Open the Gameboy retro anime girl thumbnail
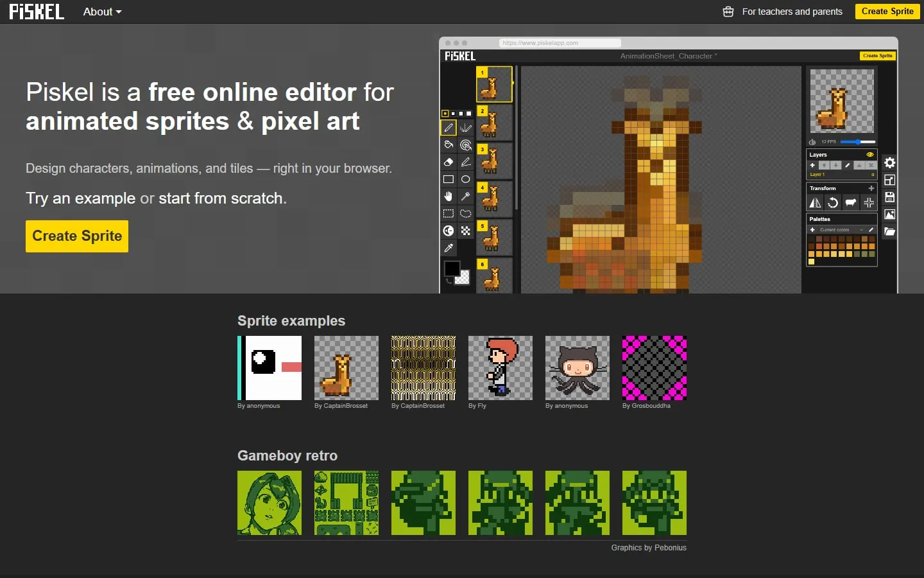This screenshot has height=578, width=924. point(269,503)
